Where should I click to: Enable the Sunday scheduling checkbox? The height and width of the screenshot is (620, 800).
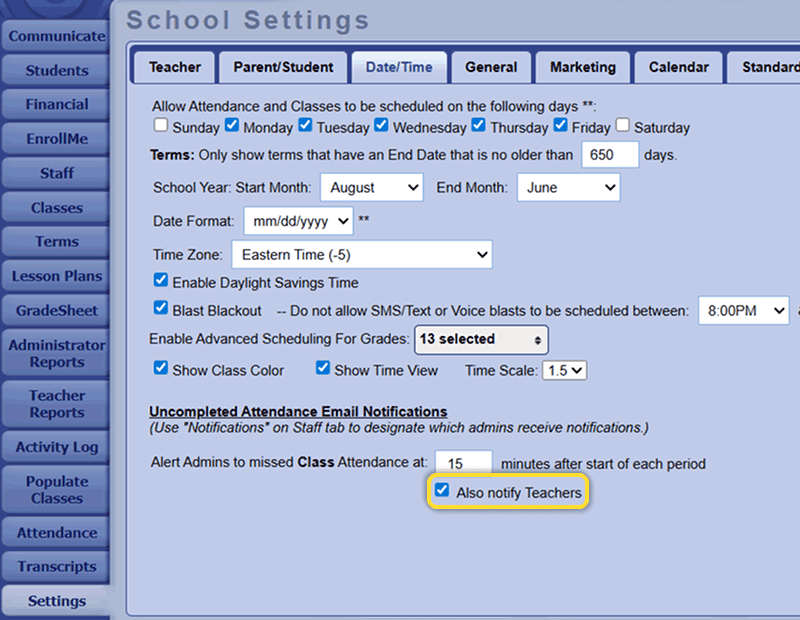161,126
